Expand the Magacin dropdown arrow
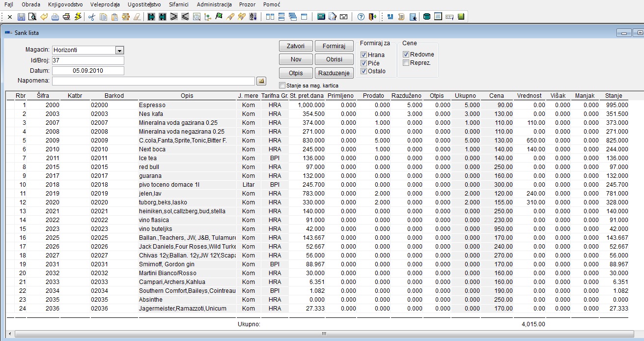This screenshot has height=341, width=644. (x=119, y=50)
